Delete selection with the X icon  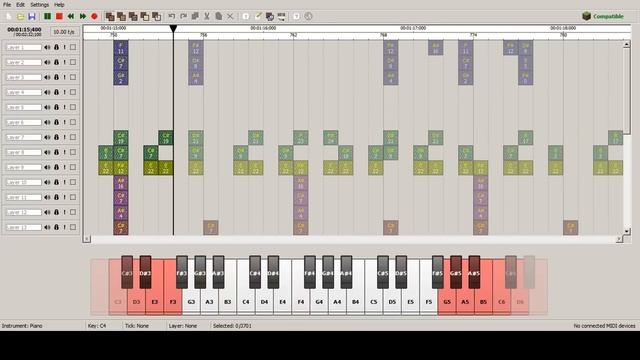click(230, 16)
